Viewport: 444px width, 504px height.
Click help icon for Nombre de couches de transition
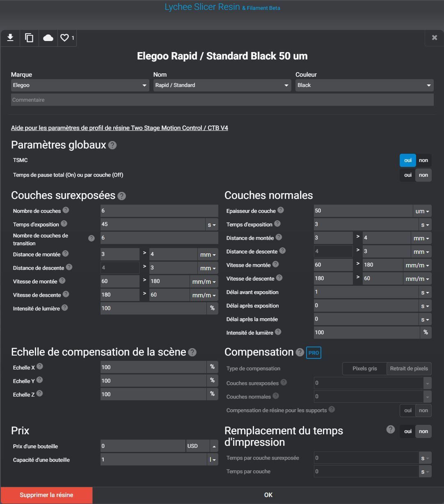(x=92, y=238)
